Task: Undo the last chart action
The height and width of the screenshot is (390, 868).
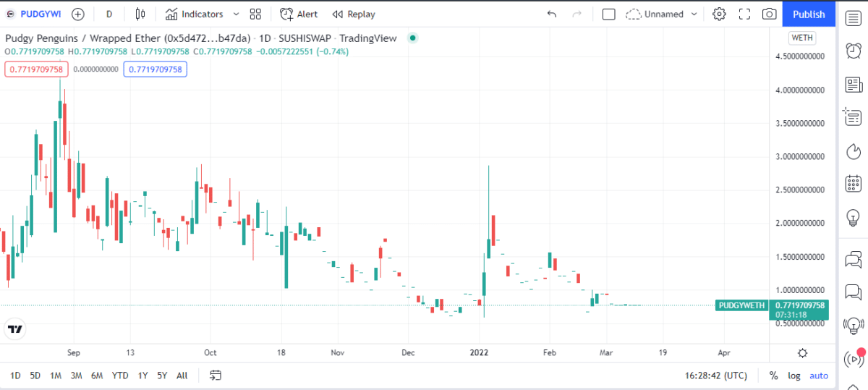Action: click(553, 14)
